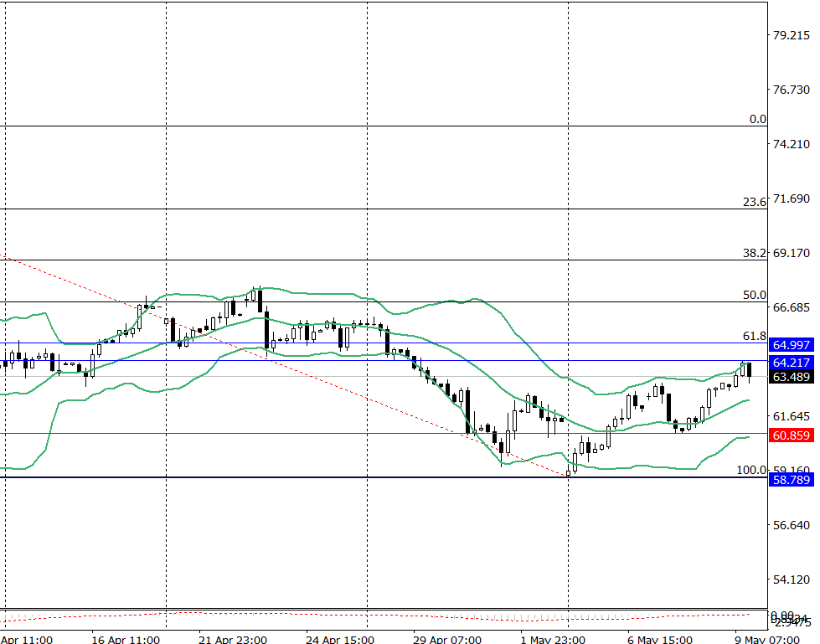Select the 54.120 price scale value
The image size is (820, 644).
792,579
